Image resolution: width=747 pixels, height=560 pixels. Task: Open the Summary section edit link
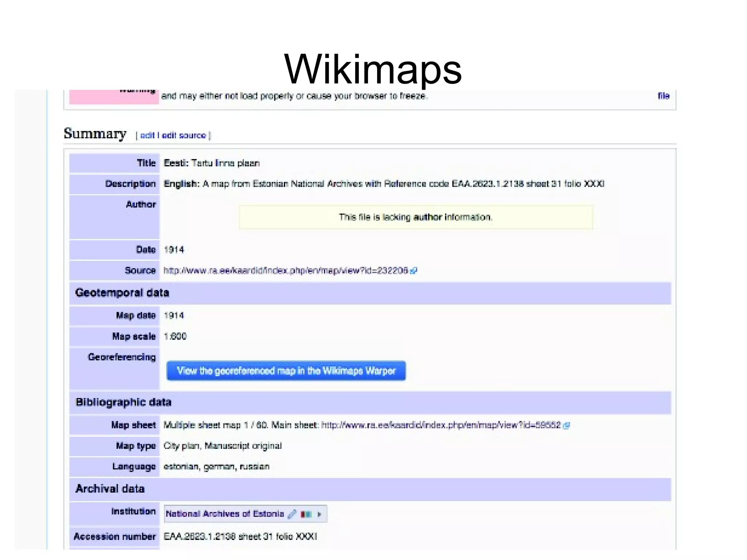[x=147, y=135]
